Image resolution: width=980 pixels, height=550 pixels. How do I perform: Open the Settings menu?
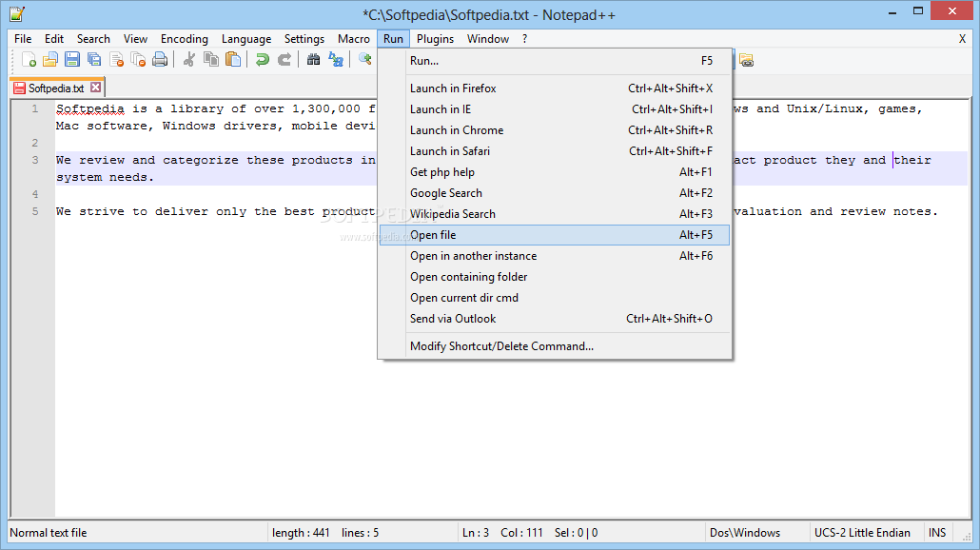click(x=304, y=39)
